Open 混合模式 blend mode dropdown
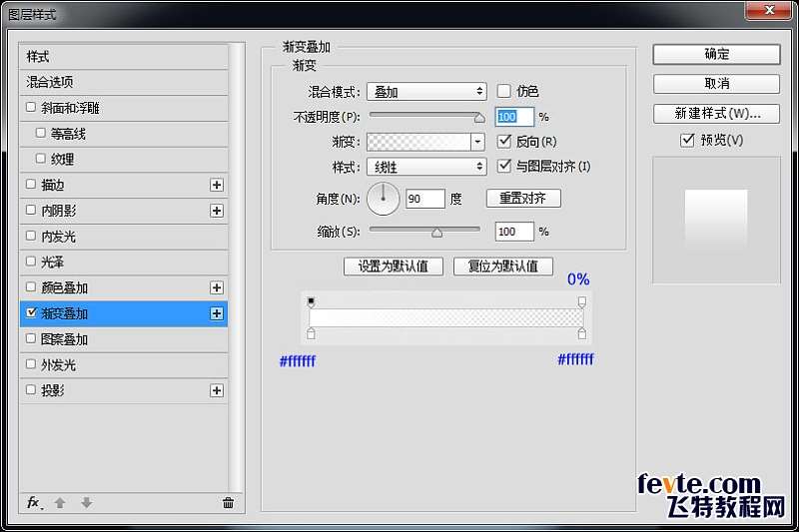This screenshot has height=532, width=799. [x=426, y=92]
